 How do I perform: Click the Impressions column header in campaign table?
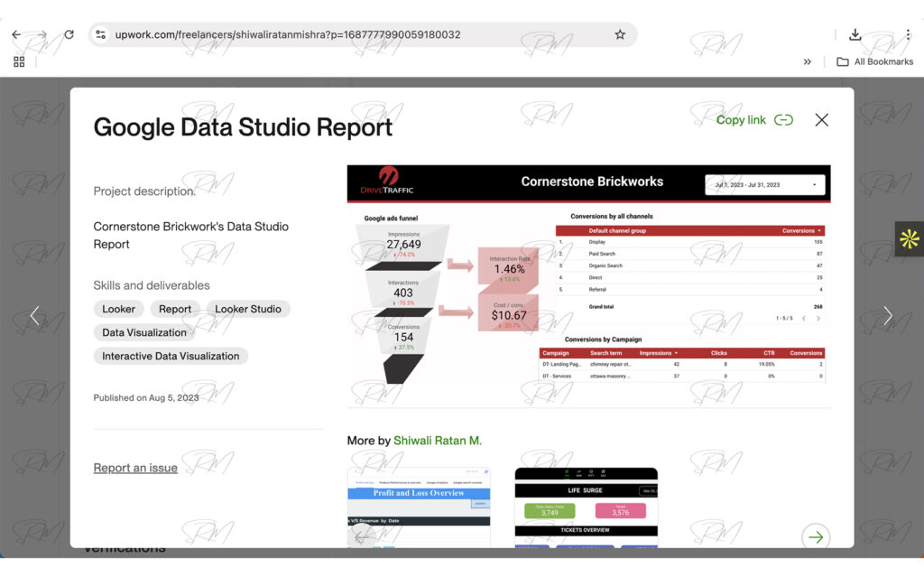(658, 353)
